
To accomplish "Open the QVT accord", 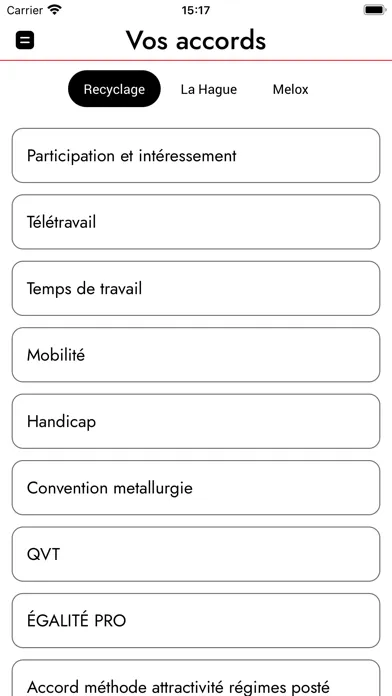I will click(196, 554).
